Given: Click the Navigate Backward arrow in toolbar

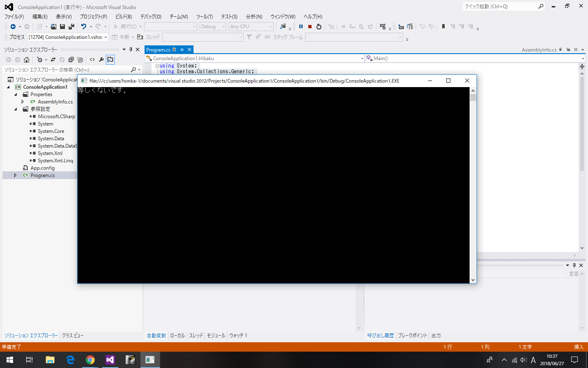Looking at the screenshot, I should pos(13,27).
